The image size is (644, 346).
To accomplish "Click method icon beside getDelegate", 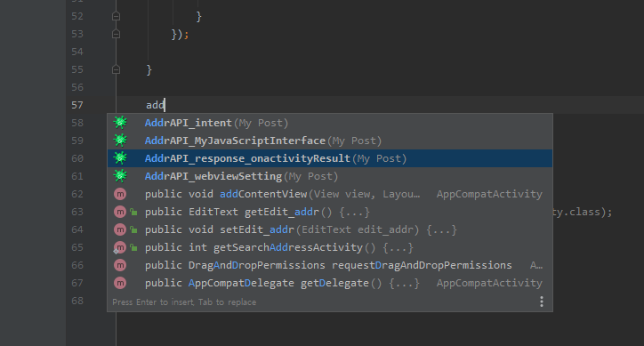I will click(x=120, y=283).
